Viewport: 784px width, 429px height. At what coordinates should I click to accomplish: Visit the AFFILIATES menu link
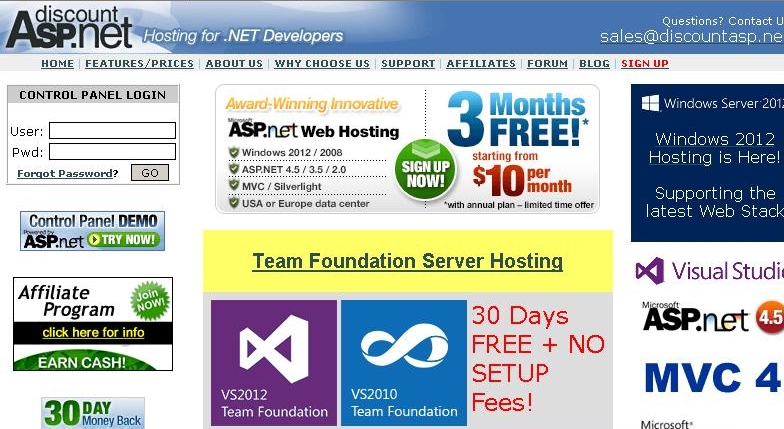(481, 64)
